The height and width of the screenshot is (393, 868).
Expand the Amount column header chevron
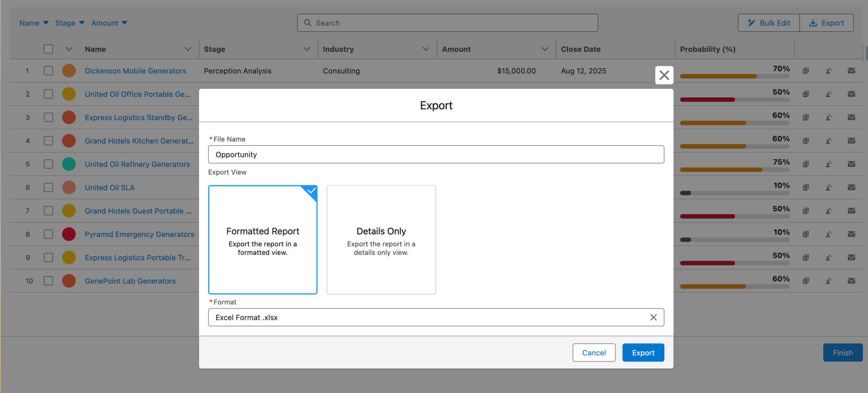point(545,49)
